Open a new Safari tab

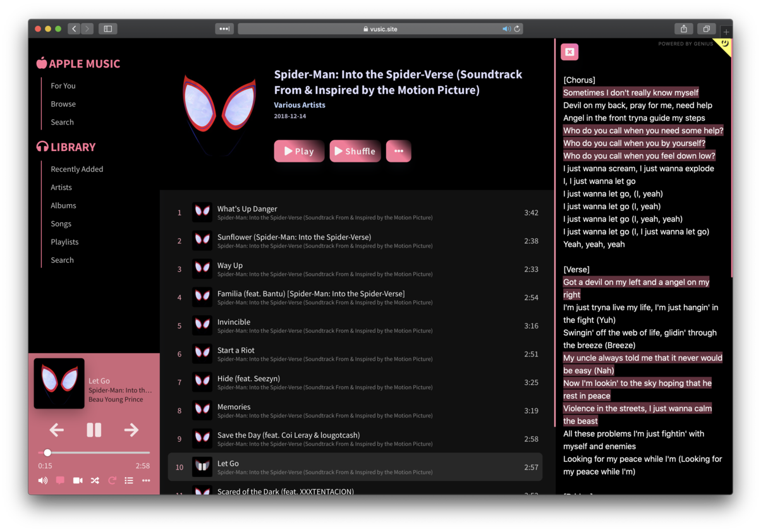[726, 31]
